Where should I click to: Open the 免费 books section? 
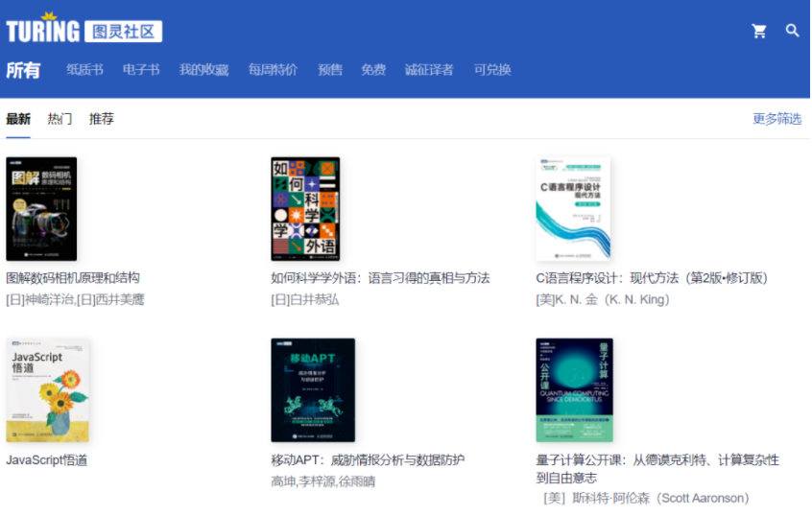pyautogui.click(x=373, y=70)
